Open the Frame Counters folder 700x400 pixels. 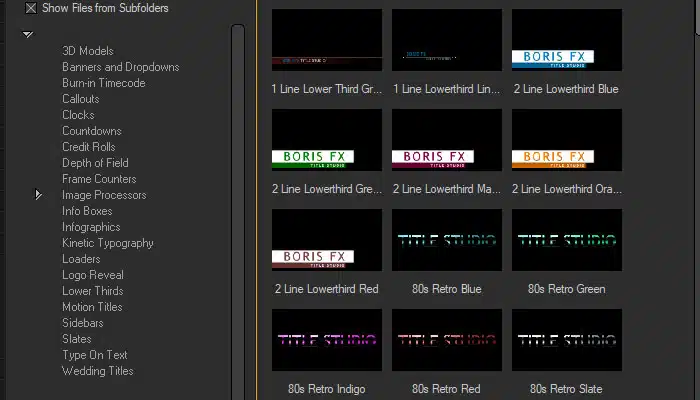(x=99, y=179)
